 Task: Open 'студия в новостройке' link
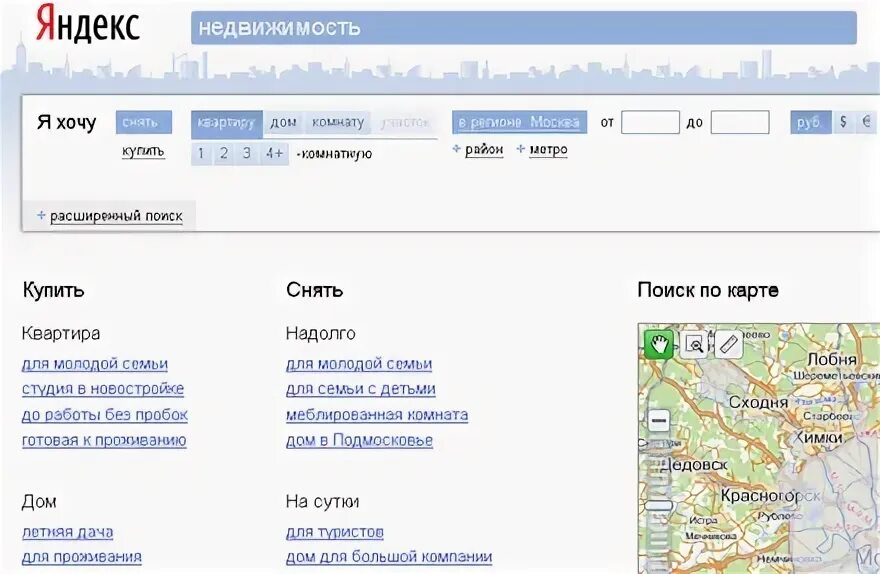click(x=103, y=389)
